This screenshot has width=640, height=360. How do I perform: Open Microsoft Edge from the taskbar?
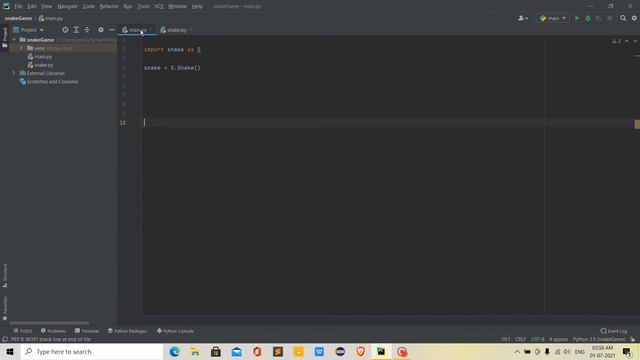pyautogui.click(x=174, y=351)
